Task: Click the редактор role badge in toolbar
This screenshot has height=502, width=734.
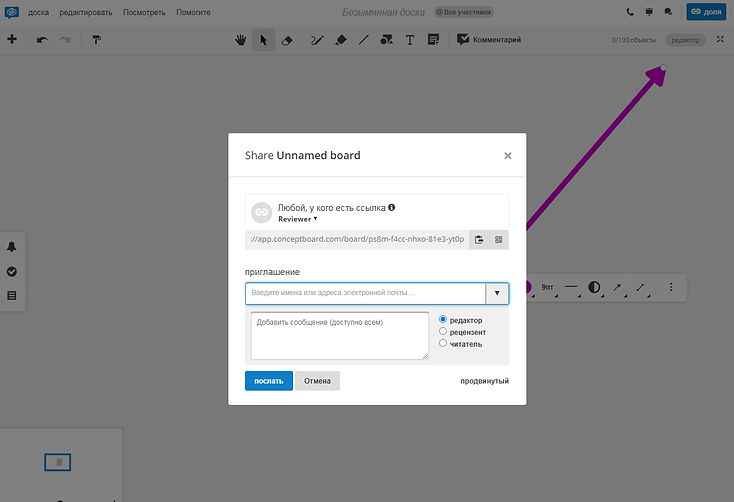Action: click(x=685, y=40)
